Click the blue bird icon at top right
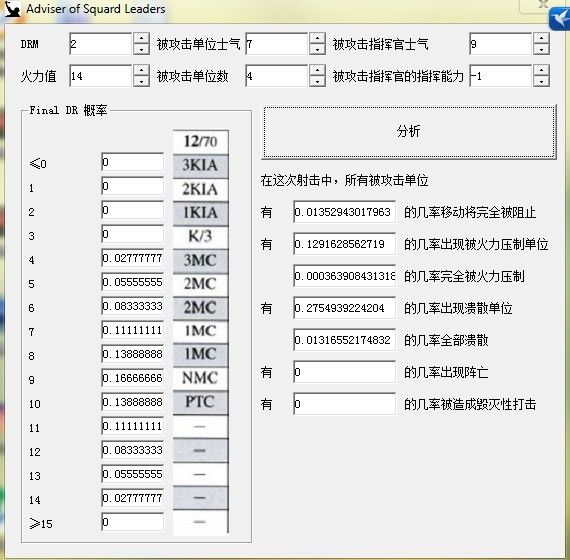 (x=560, y=19)
